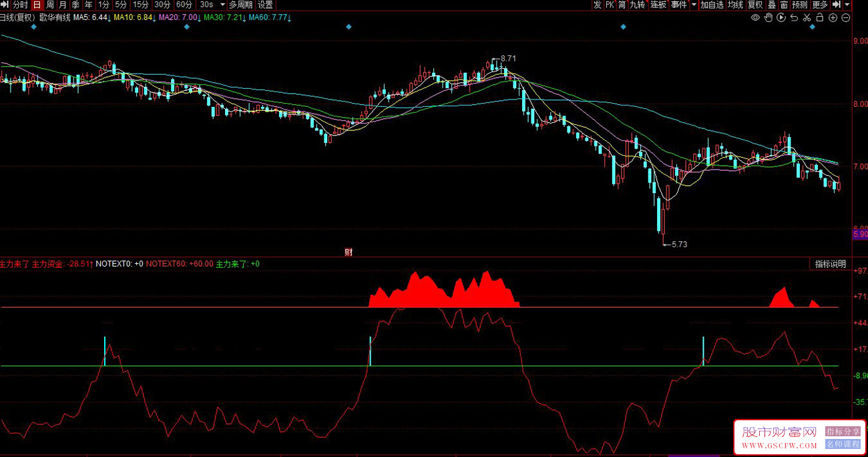
Task: Switch to 5分 minute chart
Action: pyautogui.click(x=121, y=5)
